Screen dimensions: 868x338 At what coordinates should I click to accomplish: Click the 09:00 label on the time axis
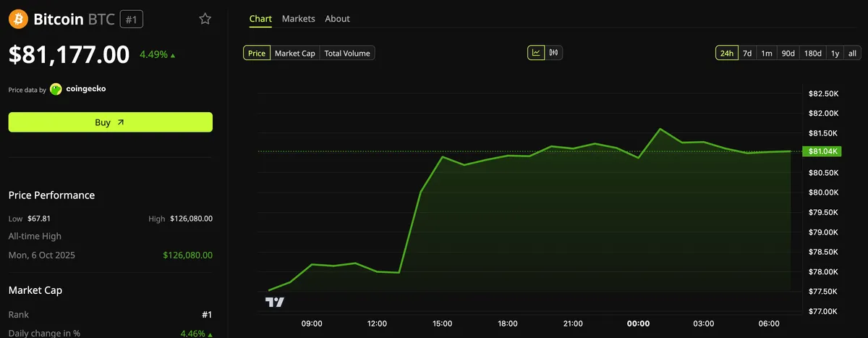[312, 324]
